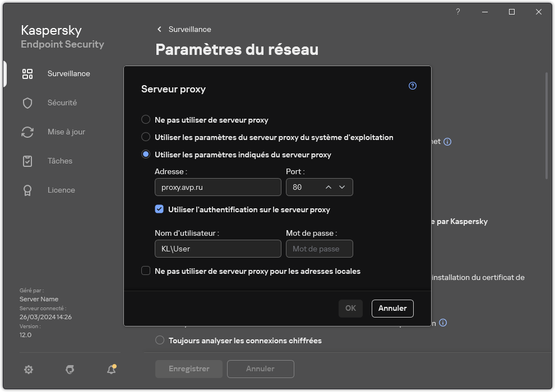555x392 pixels.
Task: Open application settings via the gear icon
Action: click(x=28, y=370)
